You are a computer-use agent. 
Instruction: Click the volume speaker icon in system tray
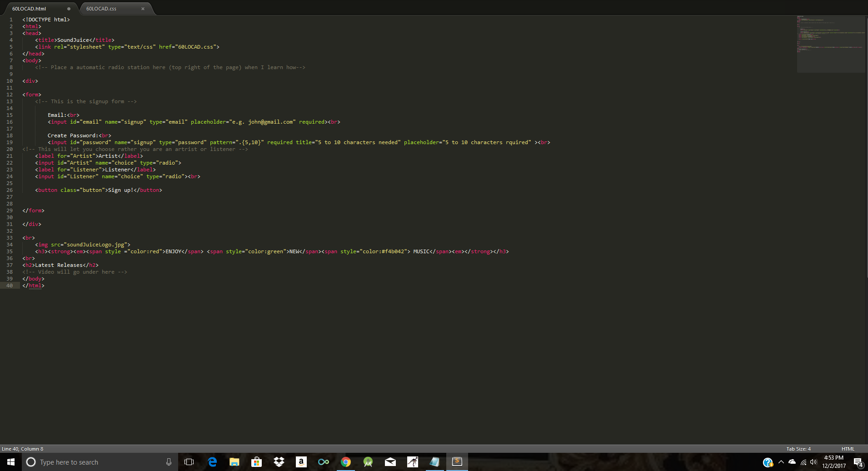[813, 462]
